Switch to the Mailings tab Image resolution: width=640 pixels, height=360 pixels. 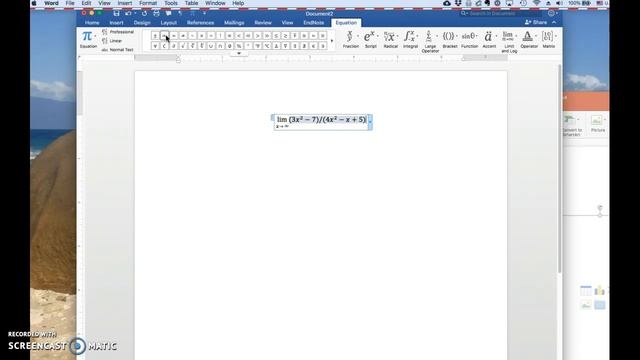point(234,23)
